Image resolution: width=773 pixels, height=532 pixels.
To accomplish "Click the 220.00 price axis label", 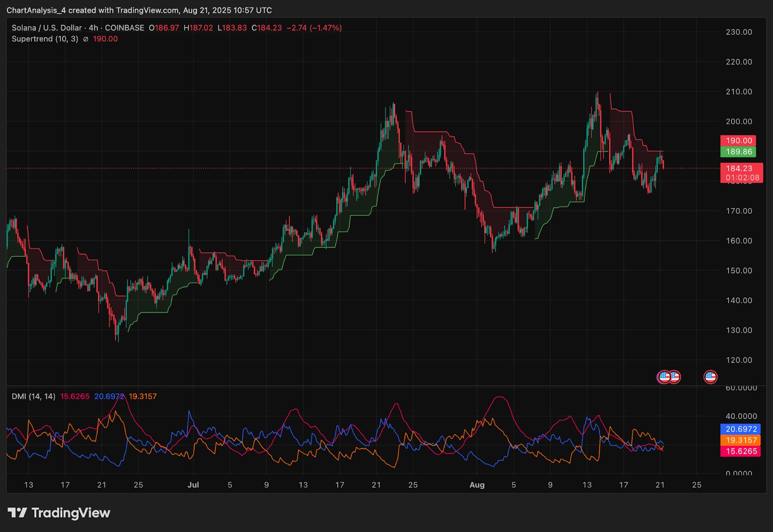I will pos(739,62).
